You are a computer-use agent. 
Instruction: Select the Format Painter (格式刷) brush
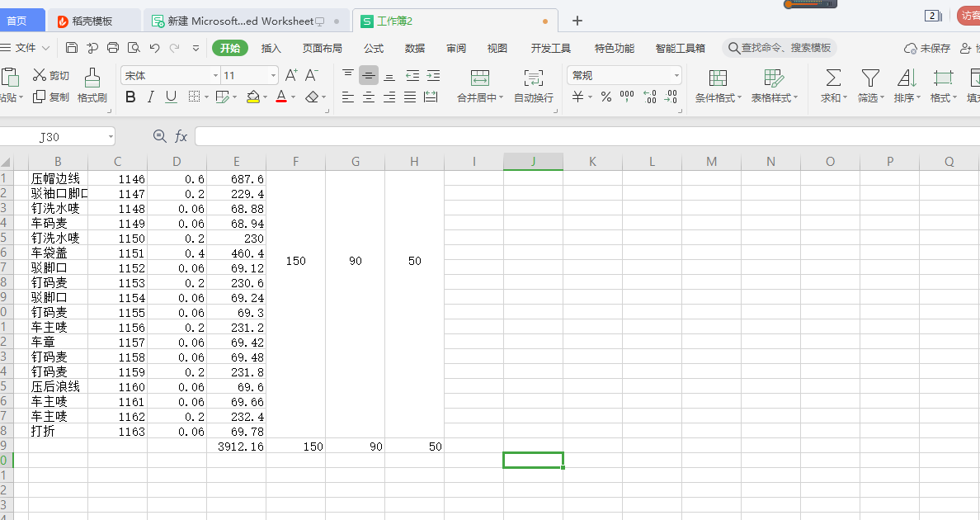click(x=92, y=86)
